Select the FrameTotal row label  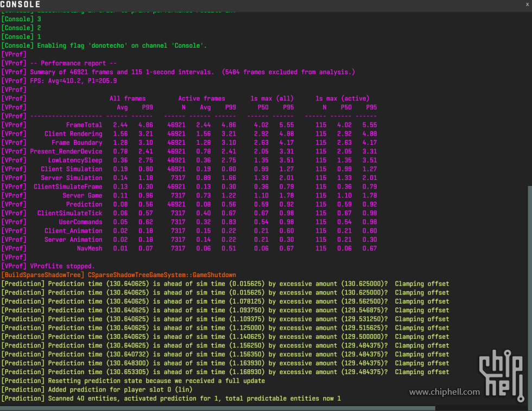[x=84, y=125]
